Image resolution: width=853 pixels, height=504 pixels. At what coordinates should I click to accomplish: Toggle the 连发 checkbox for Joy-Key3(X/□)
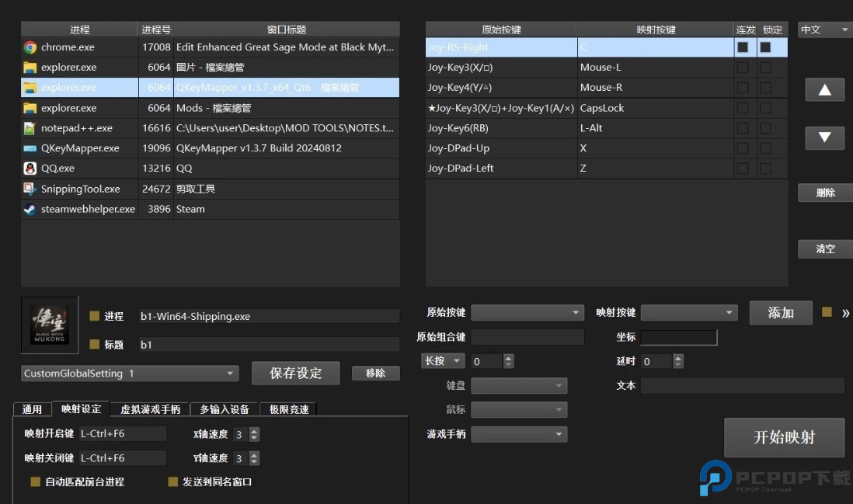pyautogui.click(x=743, y=68)
